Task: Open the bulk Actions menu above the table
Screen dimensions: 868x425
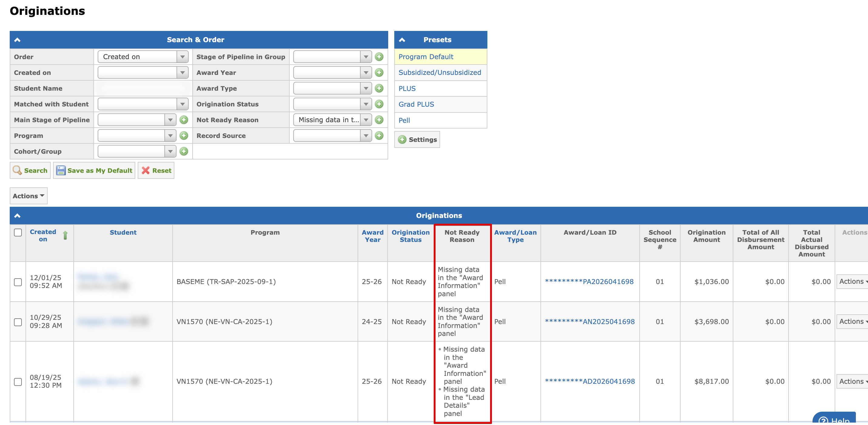Action: [29, 196]
